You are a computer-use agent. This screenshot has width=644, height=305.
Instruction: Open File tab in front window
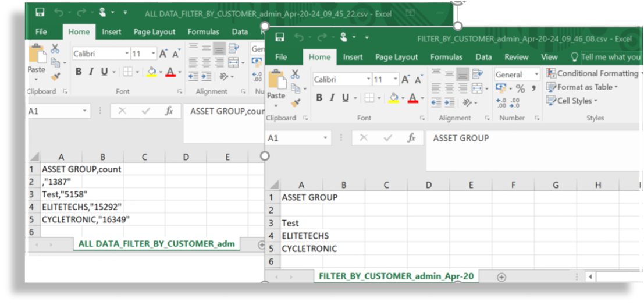pyautogui.click(x=281, y=57)
